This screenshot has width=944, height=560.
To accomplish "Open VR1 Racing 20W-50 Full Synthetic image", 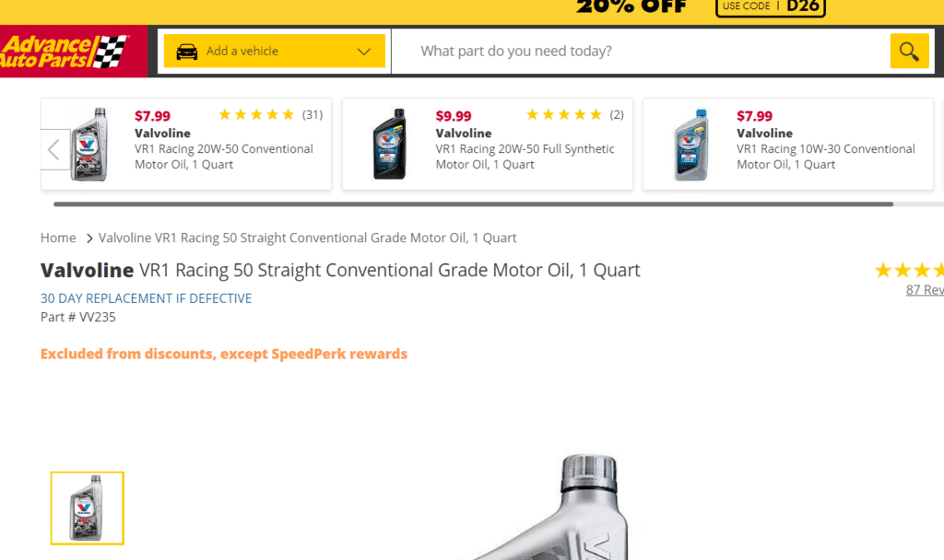I will [389, 145].
